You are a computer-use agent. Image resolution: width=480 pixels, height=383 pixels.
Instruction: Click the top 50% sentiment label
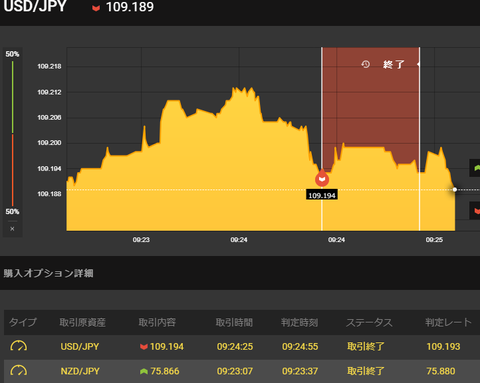[12, 54]
